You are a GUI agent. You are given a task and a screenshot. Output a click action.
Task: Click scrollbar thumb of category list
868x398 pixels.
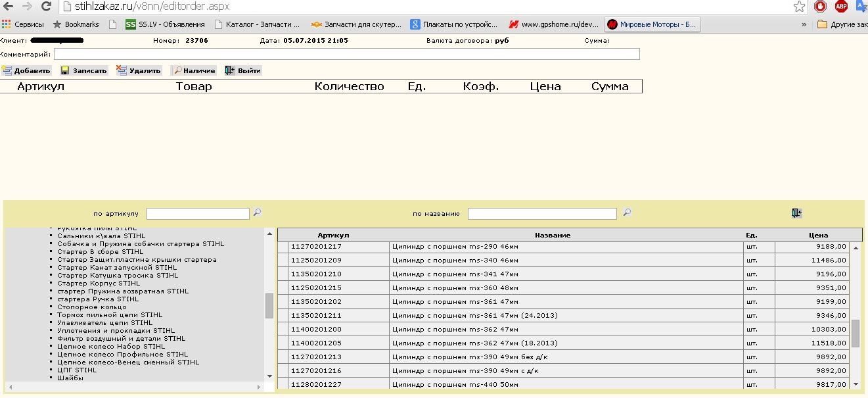[x=269, y=306]
